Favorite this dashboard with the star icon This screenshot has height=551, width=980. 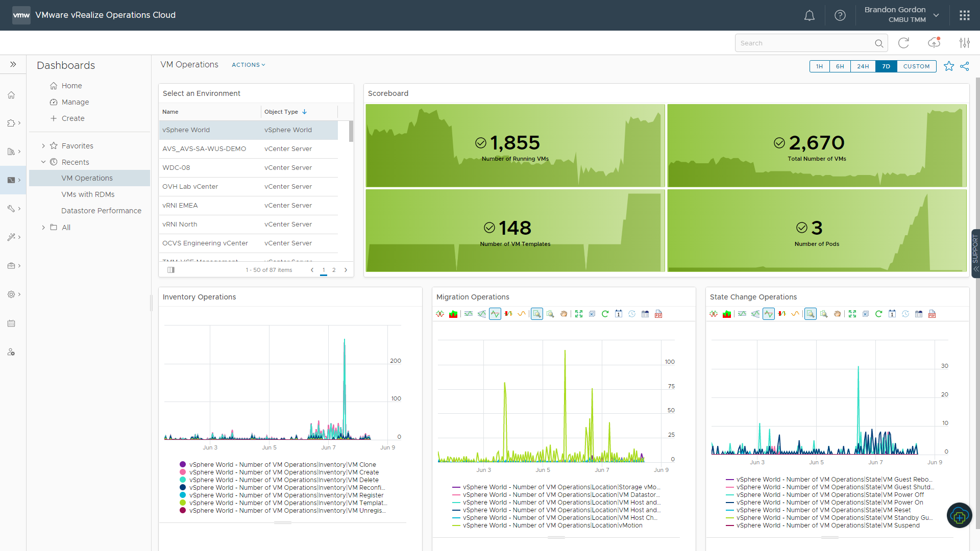tap(948, 66)
